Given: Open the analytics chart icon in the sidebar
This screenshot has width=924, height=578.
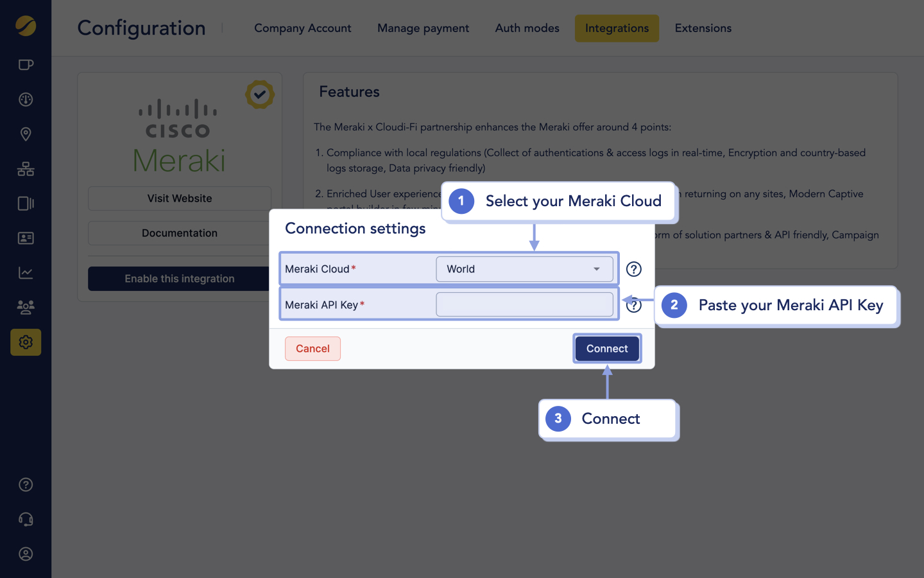Looking at the screenshot, I should click(x=26, y=272).
